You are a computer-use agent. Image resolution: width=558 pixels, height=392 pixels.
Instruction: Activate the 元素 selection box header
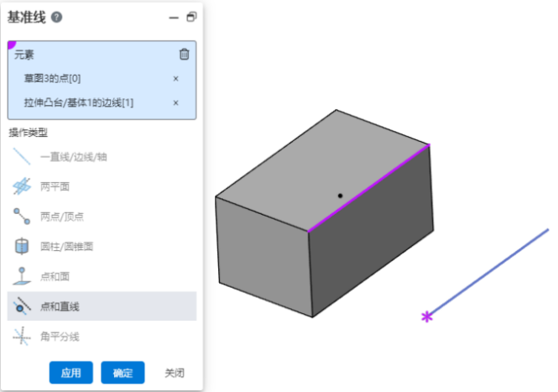(x=24, y=55)
